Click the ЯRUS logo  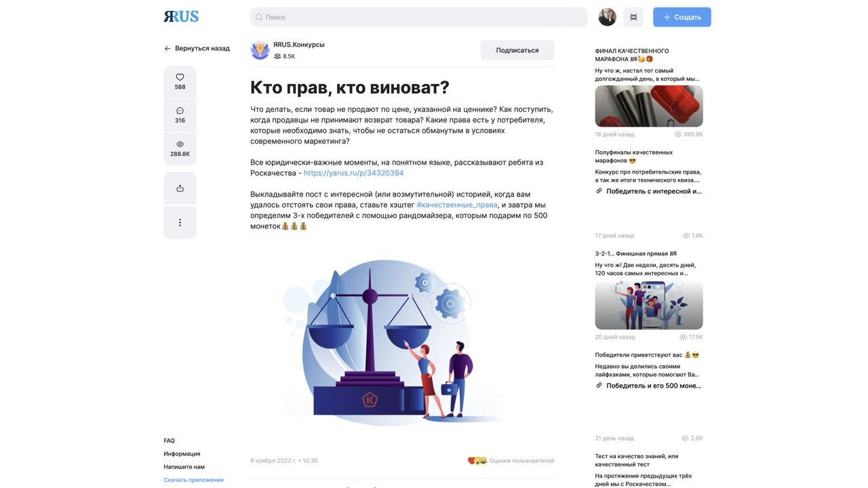pyautogui.click(x=181, y=16)
